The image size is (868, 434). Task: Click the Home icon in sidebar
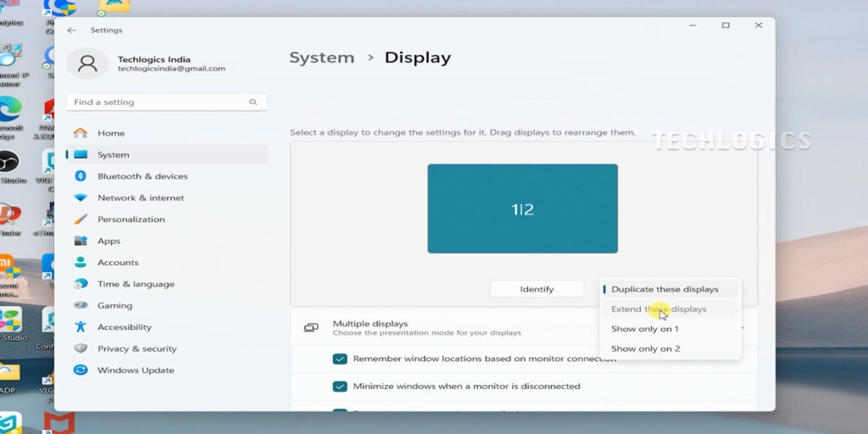tap(81, 133)
